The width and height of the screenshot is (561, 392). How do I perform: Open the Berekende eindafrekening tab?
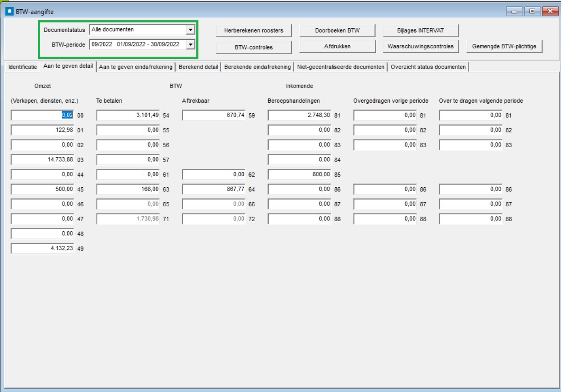coord(258,67)
